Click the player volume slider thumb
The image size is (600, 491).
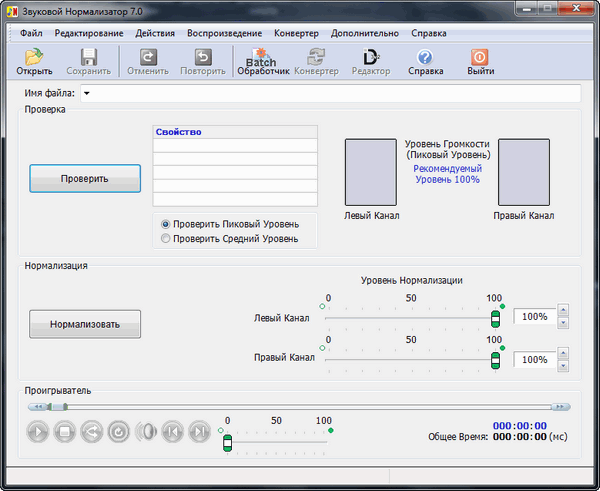(x=227, y=443)
